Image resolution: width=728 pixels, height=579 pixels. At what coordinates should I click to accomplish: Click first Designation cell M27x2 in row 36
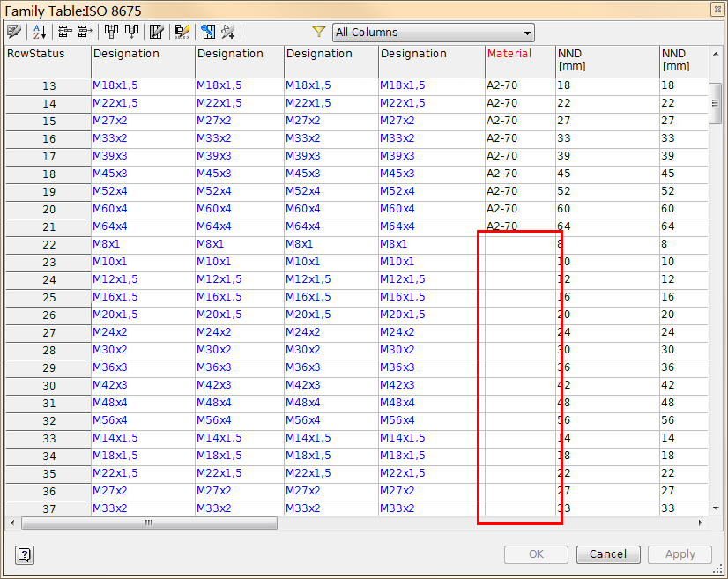click(144, 491)
